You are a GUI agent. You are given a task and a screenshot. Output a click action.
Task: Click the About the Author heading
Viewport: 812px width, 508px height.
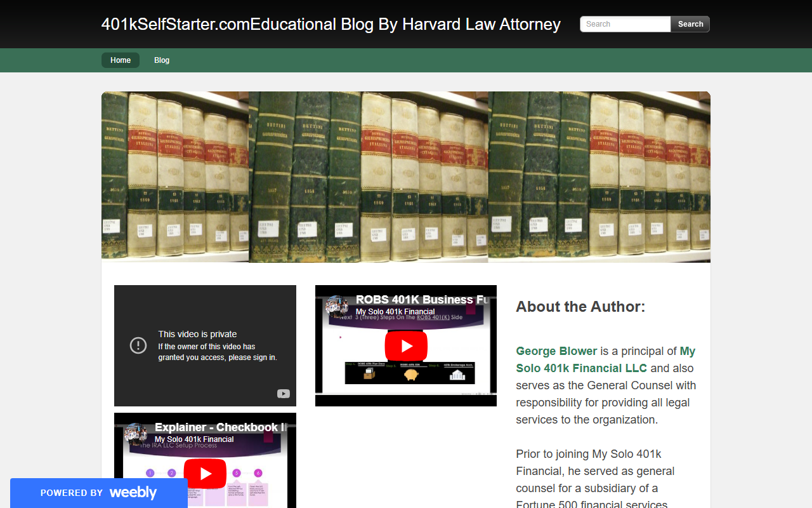[580, 307]
